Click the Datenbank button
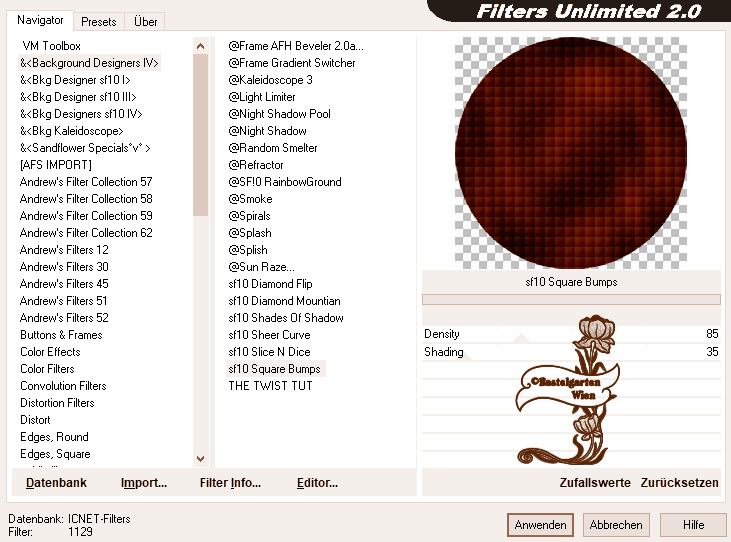The image size is (731, 542). (56, 483)
